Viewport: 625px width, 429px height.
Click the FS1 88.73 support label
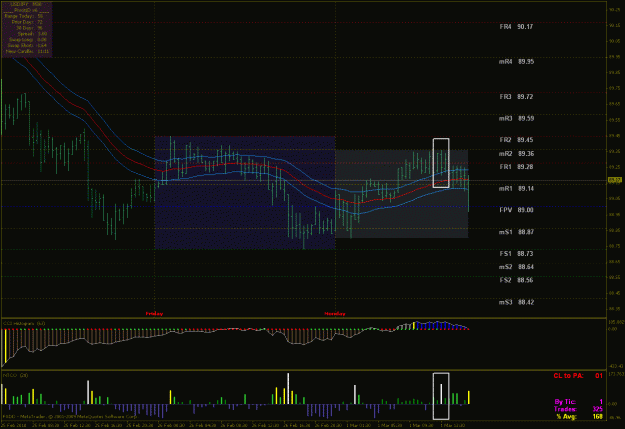pyautogui.click(x=516, y=254)
